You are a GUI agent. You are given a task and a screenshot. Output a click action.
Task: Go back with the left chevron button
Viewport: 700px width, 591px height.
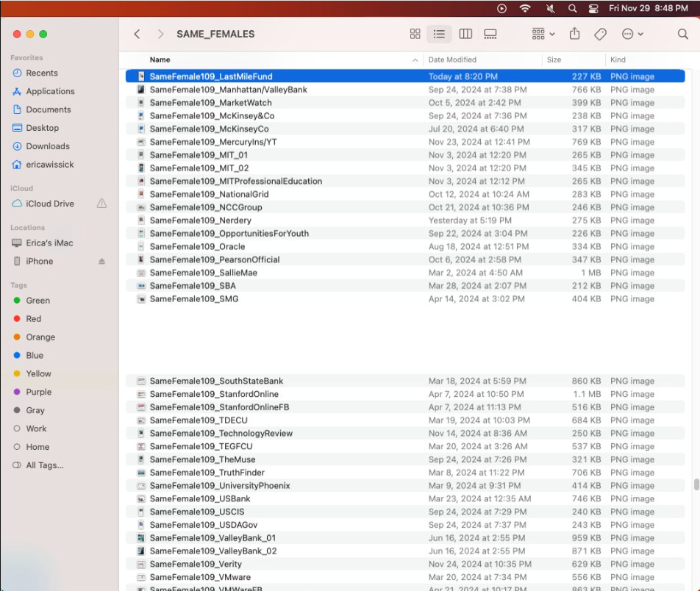tap(137, 34)
